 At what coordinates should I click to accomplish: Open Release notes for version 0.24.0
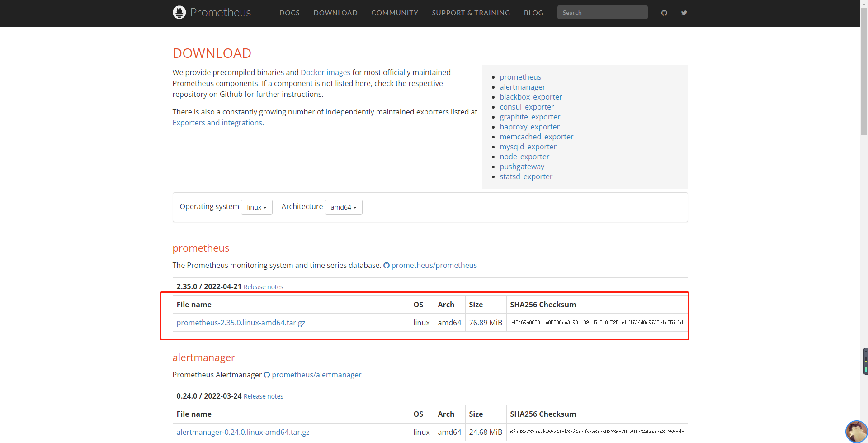click(x=264, y=396)
